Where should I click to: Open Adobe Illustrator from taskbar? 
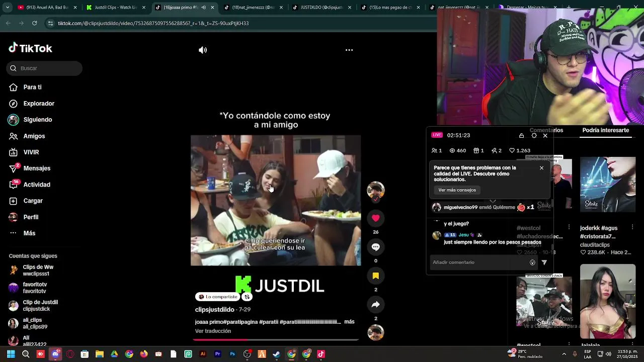pyautogui.click(x=203, y=354)
